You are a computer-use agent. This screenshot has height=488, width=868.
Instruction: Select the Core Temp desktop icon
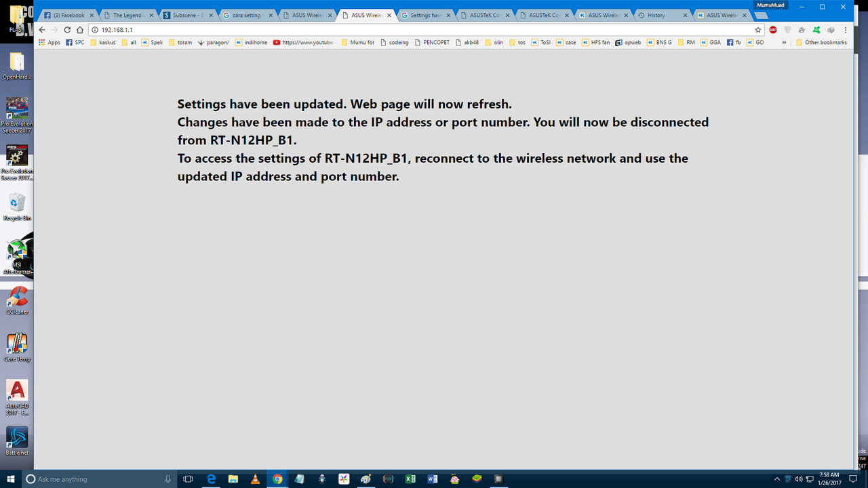point(17,347)
